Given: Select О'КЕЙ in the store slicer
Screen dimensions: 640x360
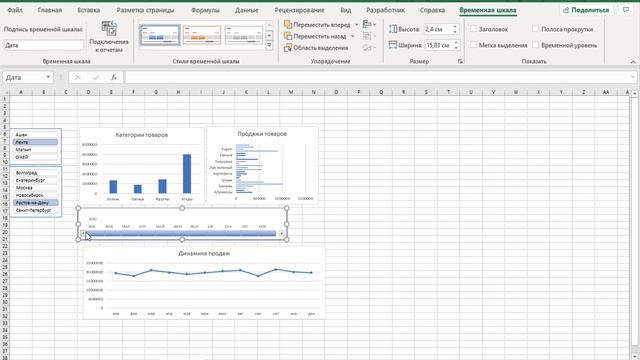Looking at the screenshot, I should [x=35, y=157].
